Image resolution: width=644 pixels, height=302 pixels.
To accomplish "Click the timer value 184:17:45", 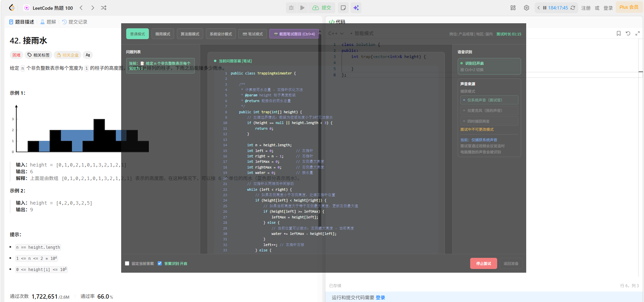I will [558, 8].
